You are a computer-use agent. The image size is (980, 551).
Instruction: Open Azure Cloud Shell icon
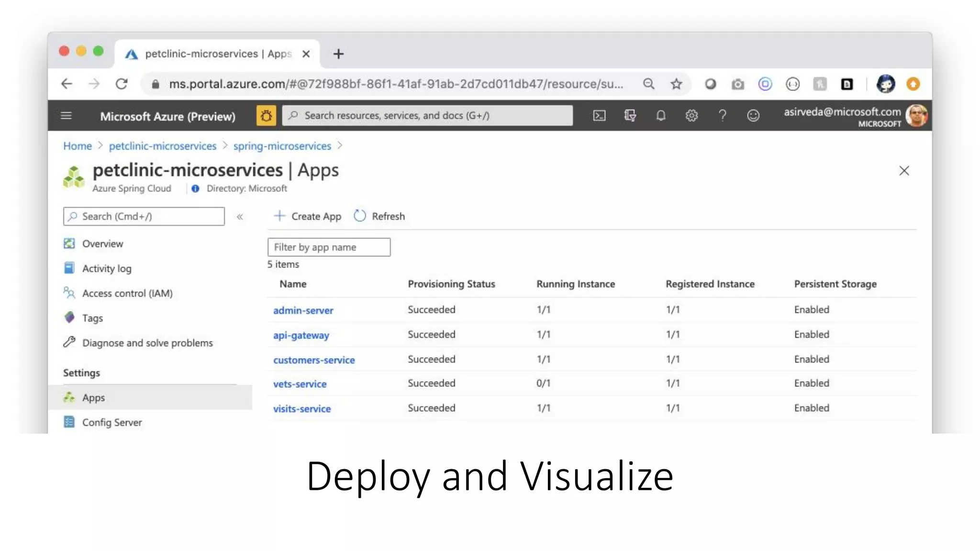(599, 116)
